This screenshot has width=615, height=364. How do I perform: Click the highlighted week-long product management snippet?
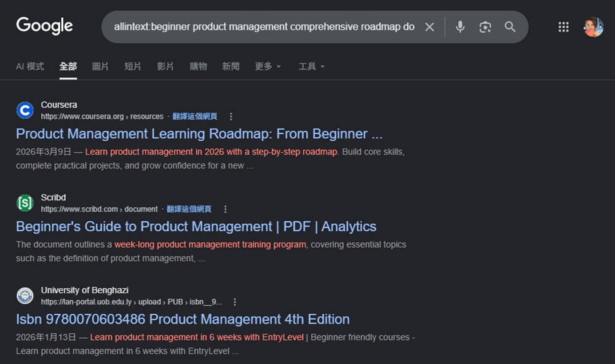(x=210, y=244)
